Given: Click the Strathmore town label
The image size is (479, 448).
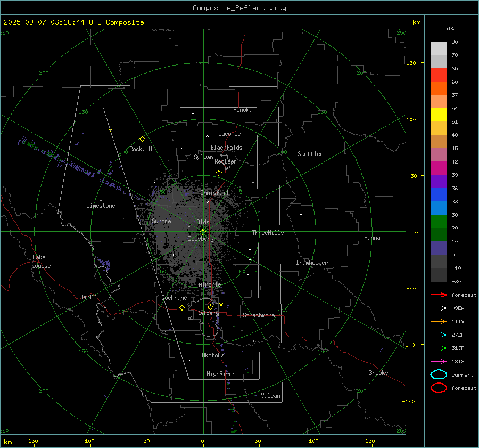Looking at the screenshot, I should [259, 315].
